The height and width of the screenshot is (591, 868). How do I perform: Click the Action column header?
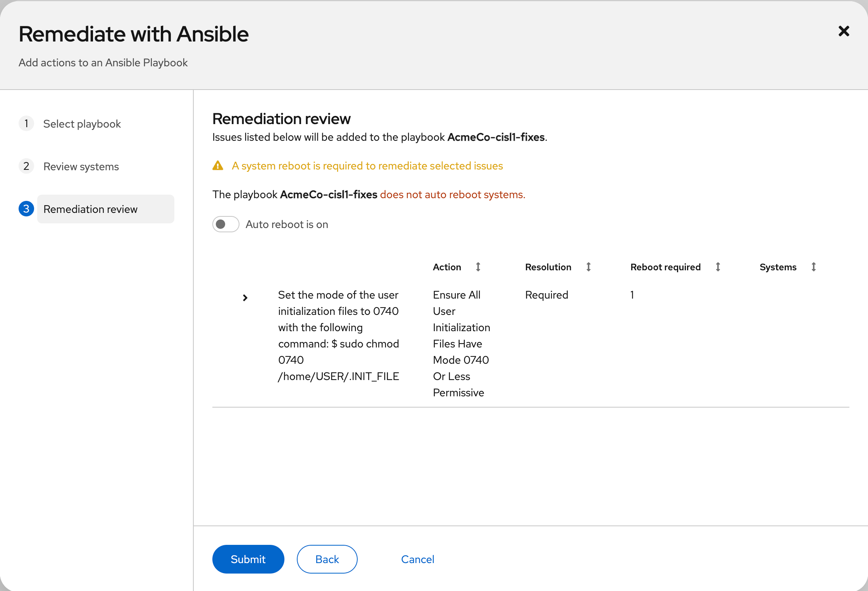click(x=447, y=267)
